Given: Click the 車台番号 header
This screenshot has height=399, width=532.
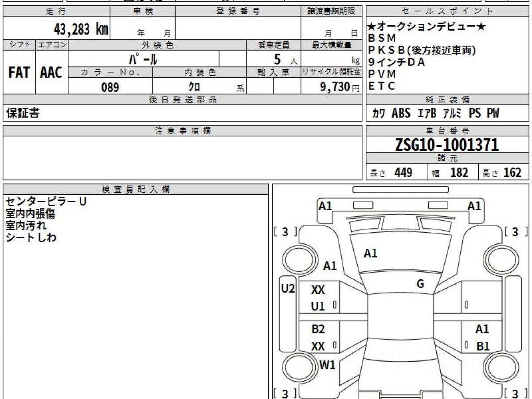Looking at the screenshot, I should (448, 131).
